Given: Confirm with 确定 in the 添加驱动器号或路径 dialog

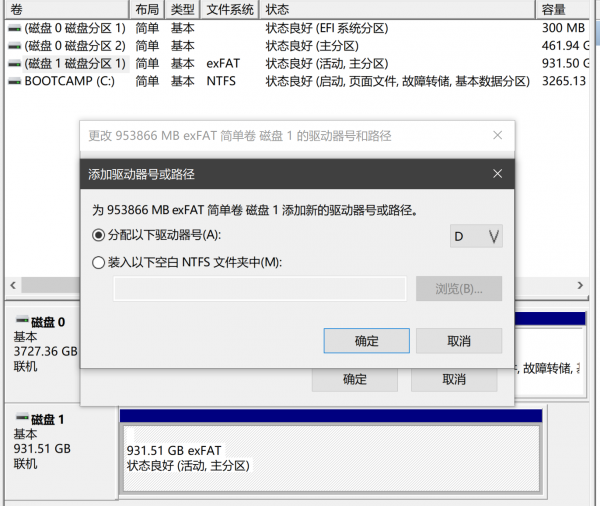Looking at the screenshot, I should [367, 341].
